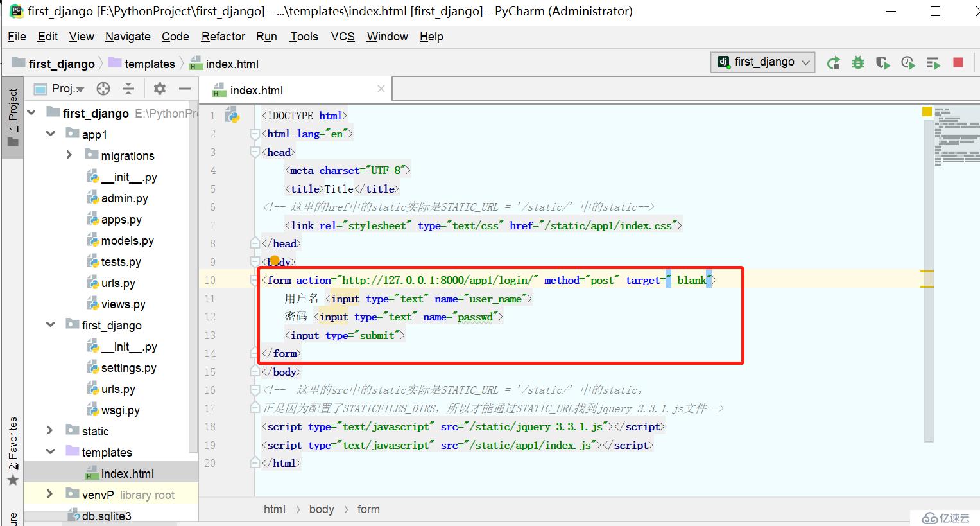Click body in the bottom breadcrumb

[x=322, y=509]
